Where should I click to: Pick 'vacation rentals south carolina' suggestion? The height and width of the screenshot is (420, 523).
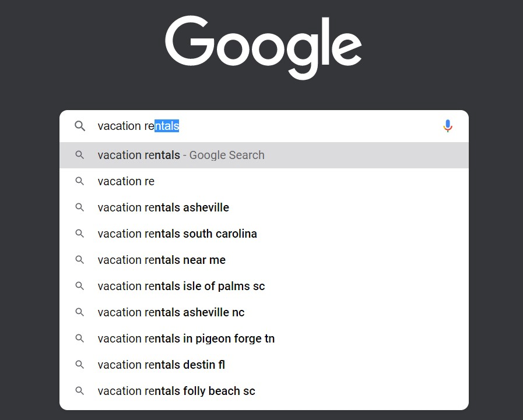[264, 234]
